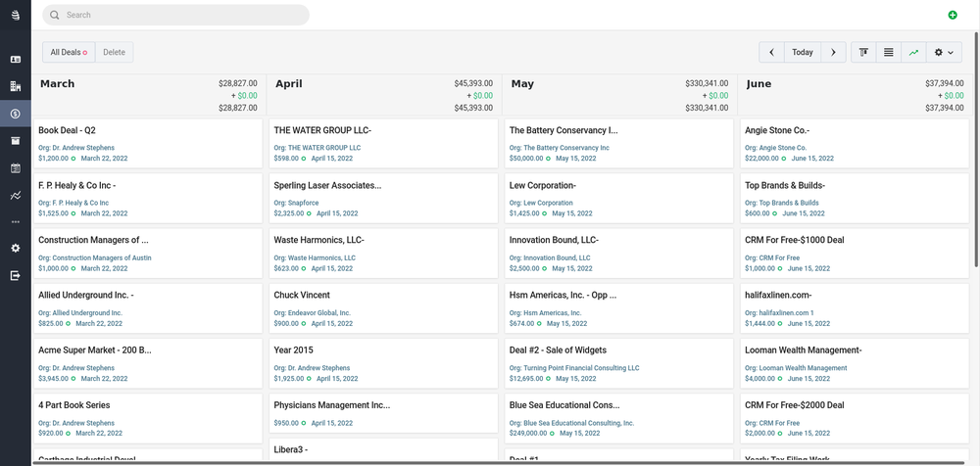Open the halifaxlinen.com- deal title
Viewport: 980px width, 466px height.
(x=778, y=295)
